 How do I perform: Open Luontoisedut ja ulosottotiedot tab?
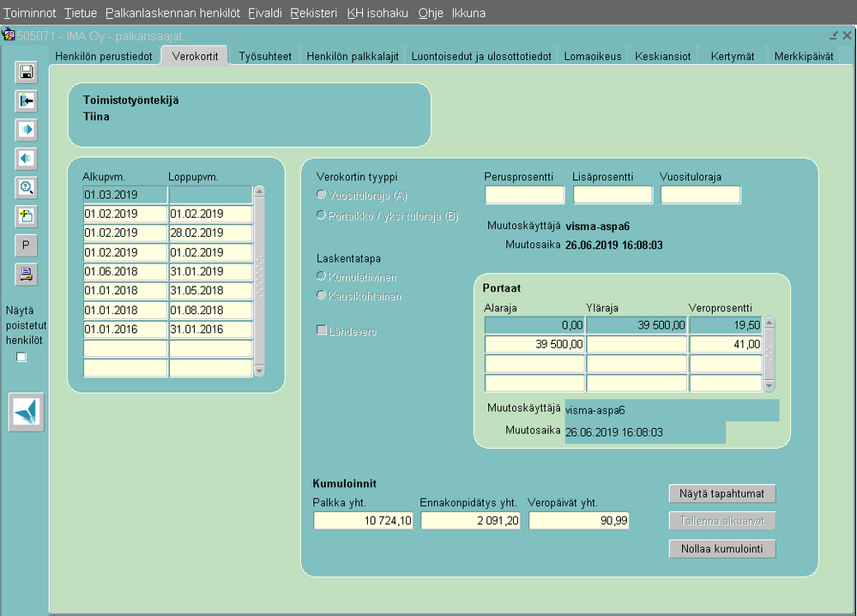point(481,57)
